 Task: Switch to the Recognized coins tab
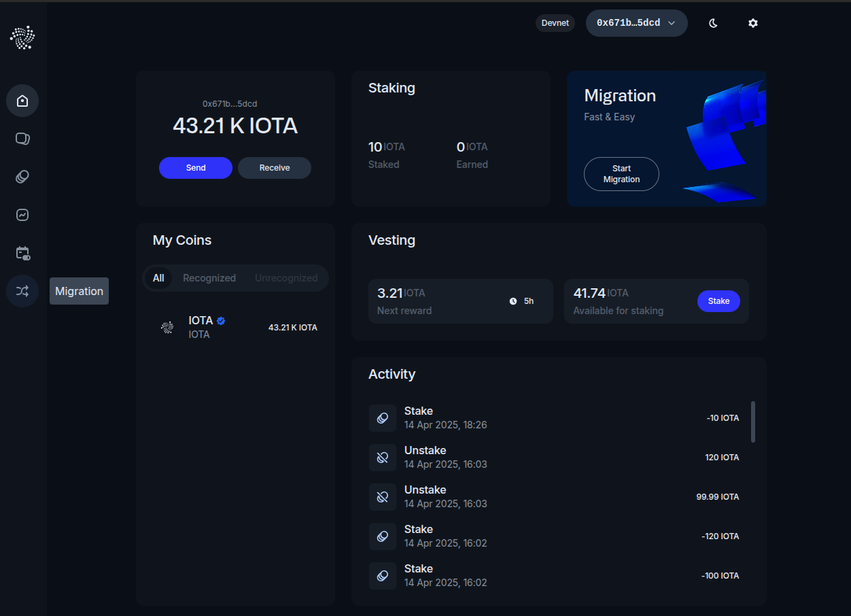[x=209, y=278]
